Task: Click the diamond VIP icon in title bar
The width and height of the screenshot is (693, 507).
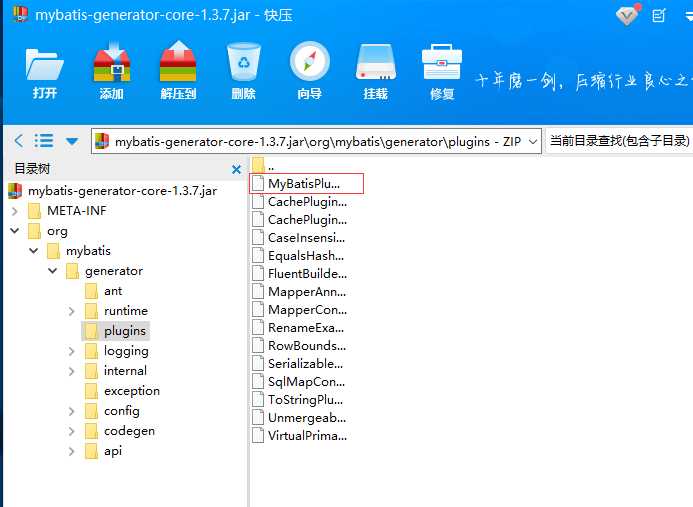Action: [x=627, y=15]
